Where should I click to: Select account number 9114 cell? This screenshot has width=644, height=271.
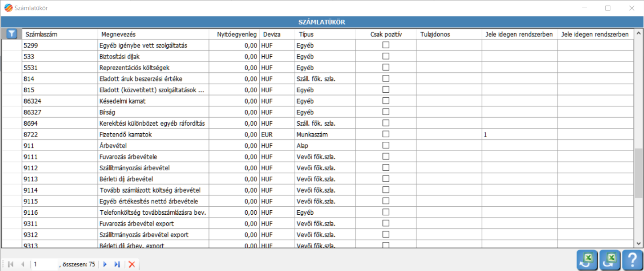coord(60,190)
